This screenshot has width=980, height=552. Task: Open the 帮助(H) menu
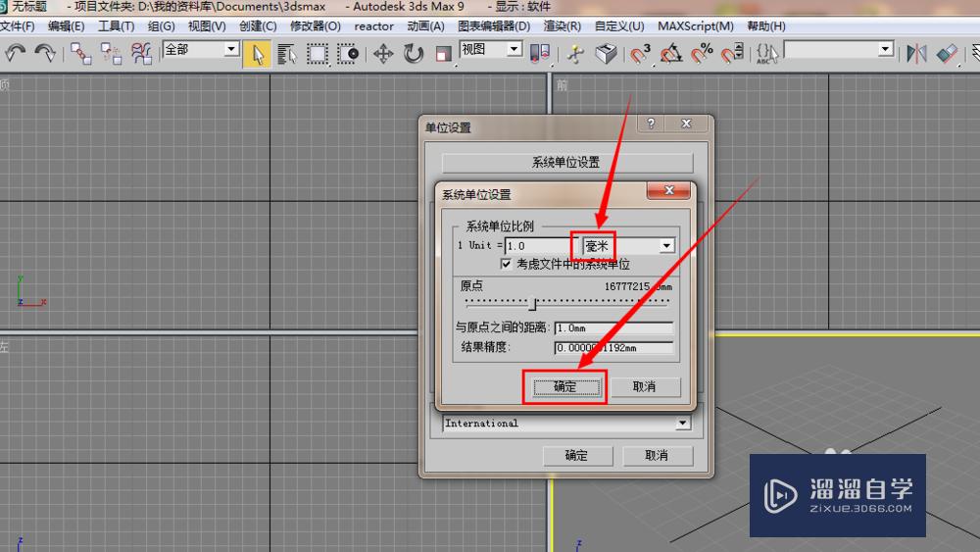(x=766, y=26)
